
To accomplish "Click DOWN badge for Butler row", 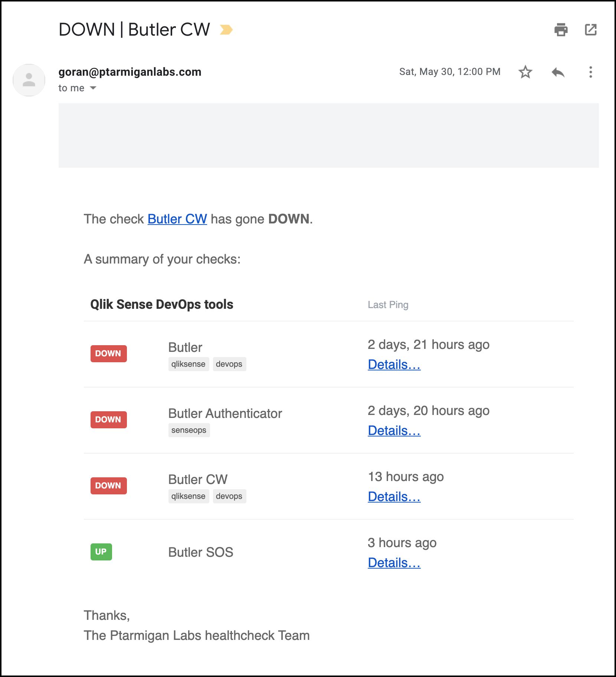I will tap(108, 353).
